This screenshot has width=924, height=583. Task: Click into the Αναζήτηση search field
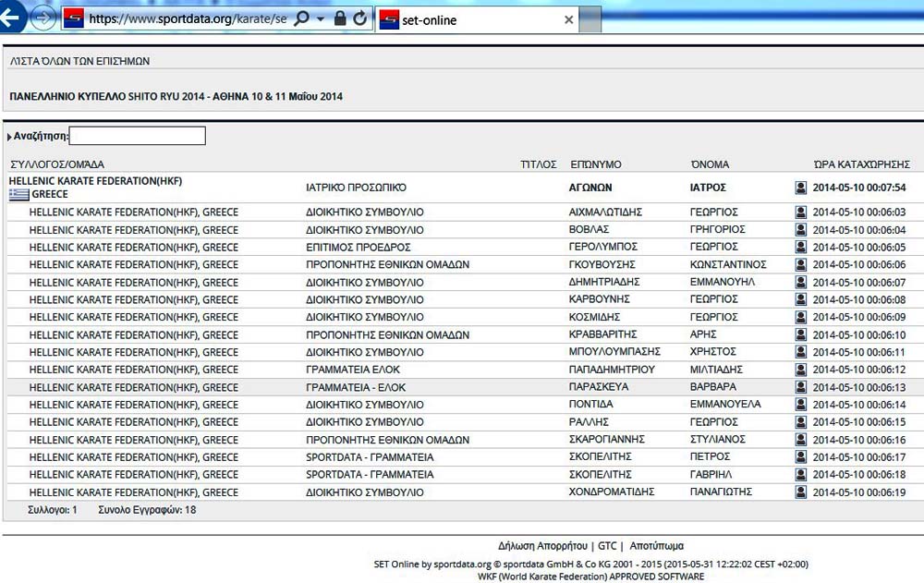[x=137, y=136]
